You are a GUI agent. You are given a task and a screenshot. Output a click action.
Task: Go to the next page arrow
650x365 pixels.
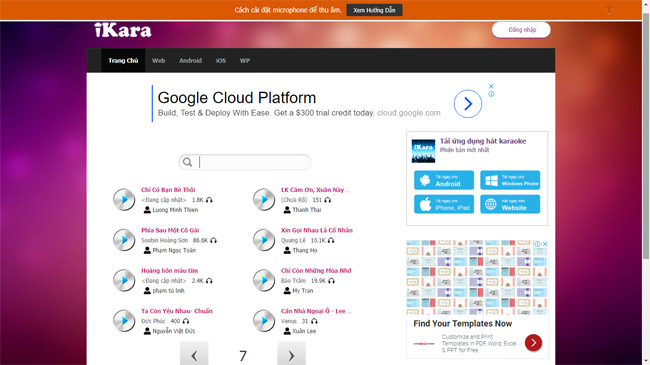tap(291, 354)
